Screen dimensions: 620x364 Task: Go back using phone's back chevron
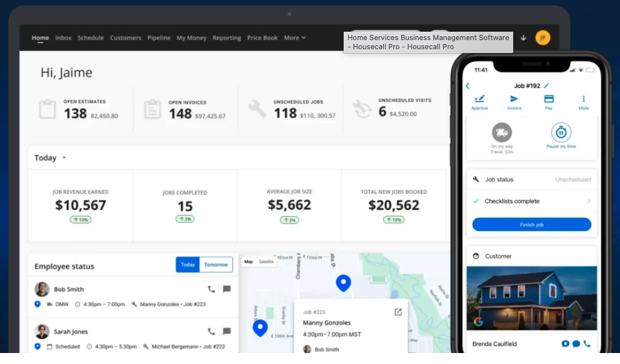468,86
